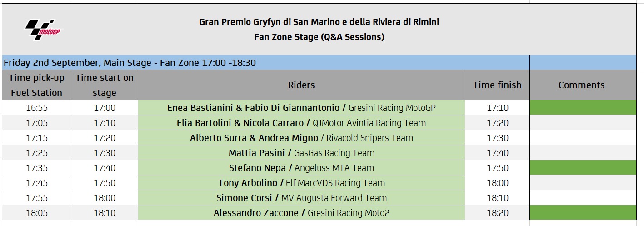
Task: Select the Time start on stage header
Action: click(x=105, y=85)
